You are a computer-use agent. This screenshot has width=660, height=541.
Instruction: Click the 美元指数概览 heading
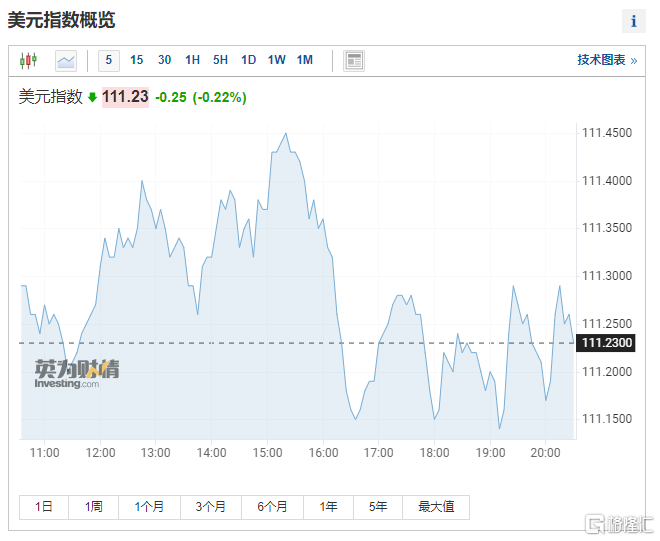click(61, 20)
